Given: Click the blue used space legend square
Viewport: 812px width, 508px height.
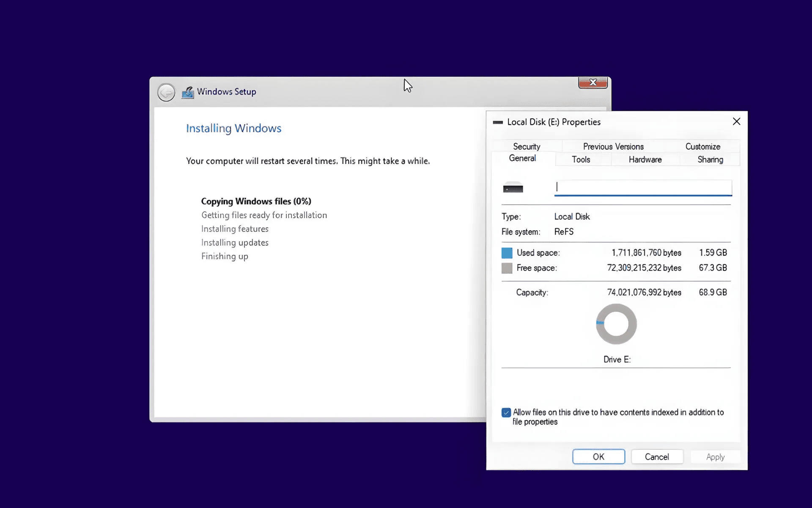Looking at the screenshot, I should [506, 252].
